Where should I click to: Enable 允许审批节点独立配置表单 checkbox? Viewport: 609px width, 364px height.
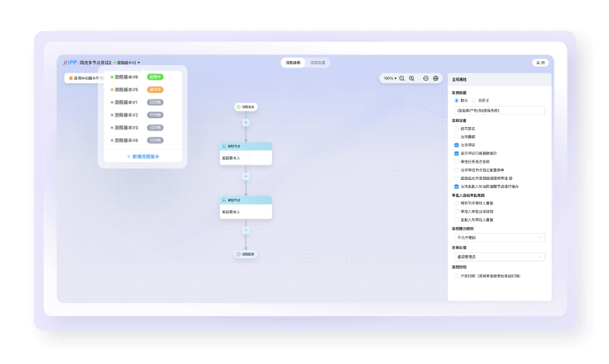coord(457,170)
